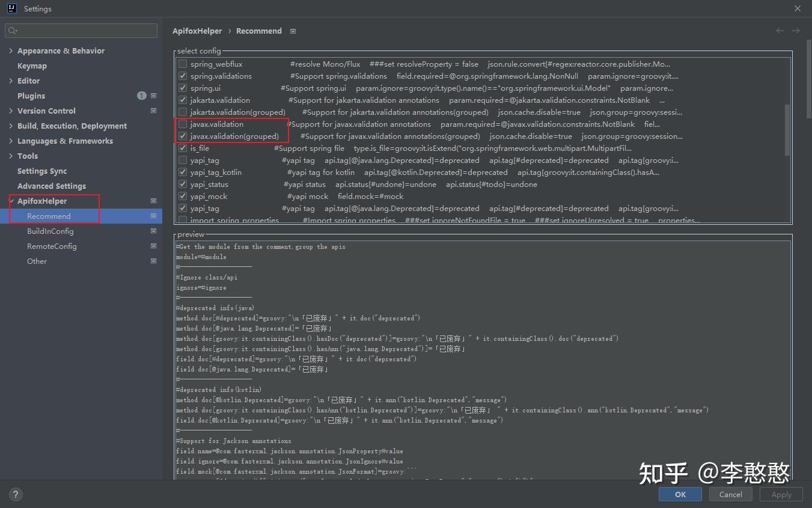This screenshot has height=508, width=812.
Task: Click the icon beside RemoteConfig
Action: pos(153,246)
